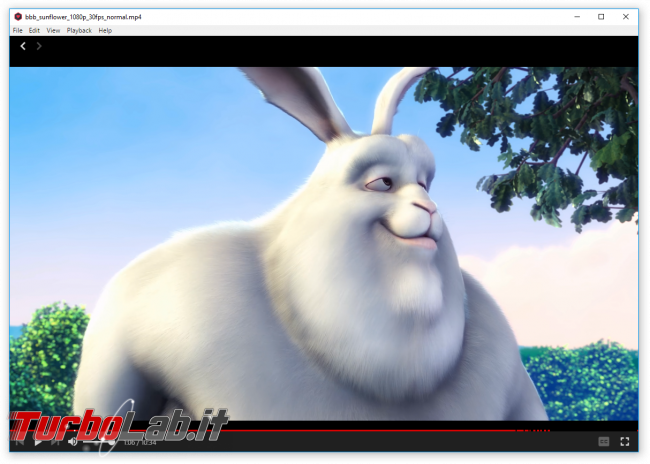650x464 pixels.
Task: Click the red player app icon in the title bar
Action: (x=18, y=17)
